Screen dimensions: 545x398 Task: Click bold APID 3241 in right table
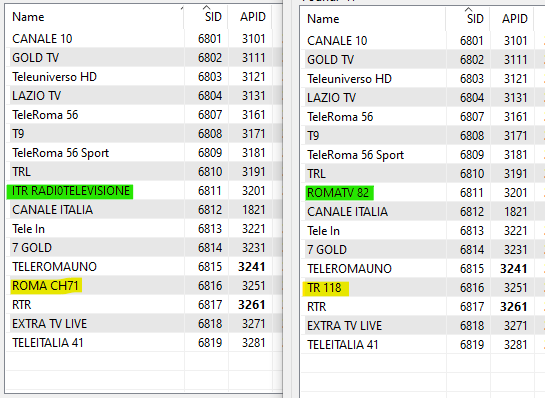click(514, 269)
